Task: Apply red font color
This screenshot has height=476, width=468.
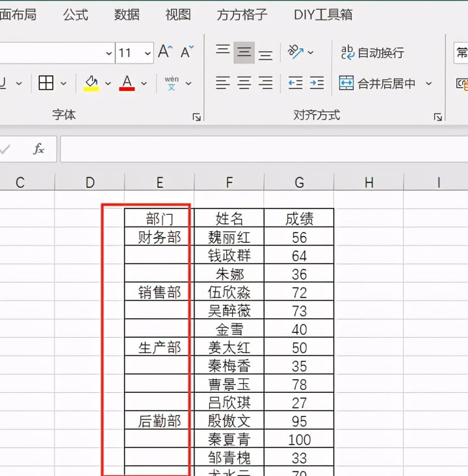Action: pos(127,83)
